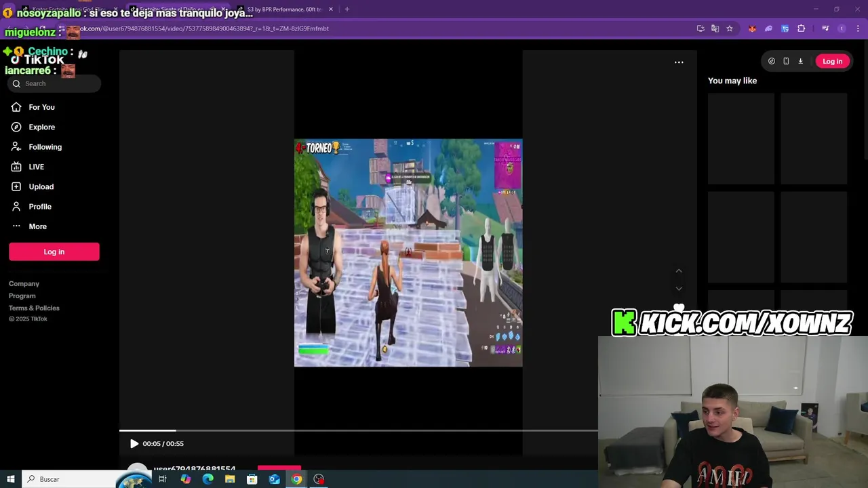
Task: Open the Company footer link
Action: pyautogui.click(x=24, y=284)
